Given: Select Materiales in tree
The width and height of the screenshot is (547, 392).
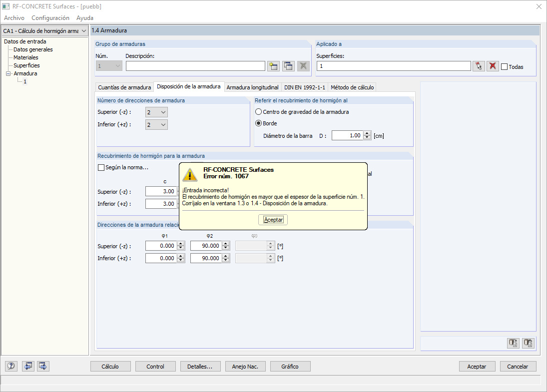Looking at the screenshot, I should tap(26, 57).
